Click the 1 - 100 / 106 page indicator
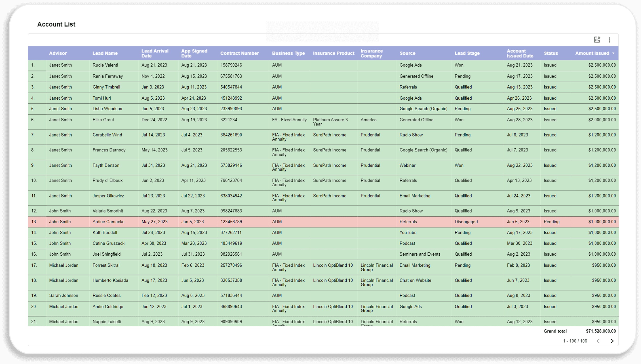Viewport: 641px width, 364px height. pos(575,341)
